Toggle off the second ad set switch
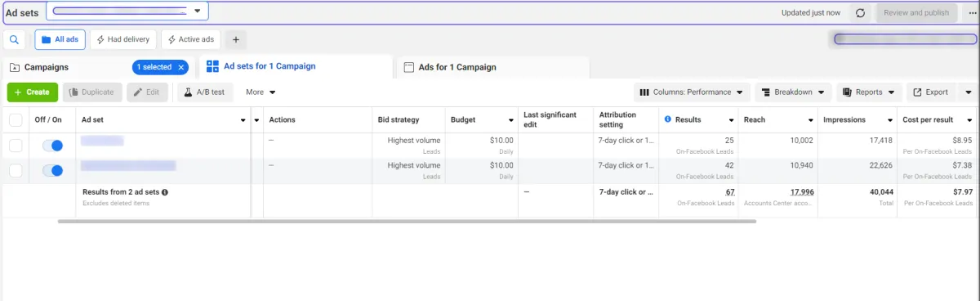Screen dimensions: 980x301 [x=52, y=171]
